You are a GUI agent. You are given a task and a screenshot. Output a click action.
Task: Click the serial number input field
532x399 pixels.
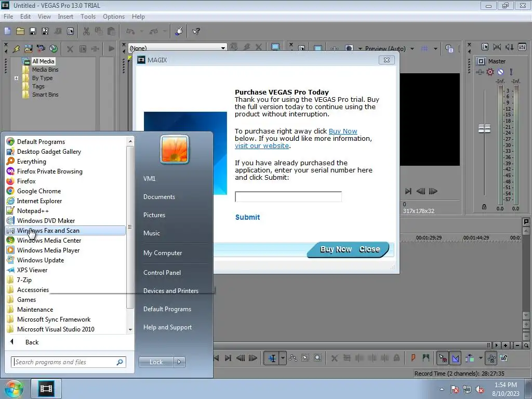tap(288, 197)
